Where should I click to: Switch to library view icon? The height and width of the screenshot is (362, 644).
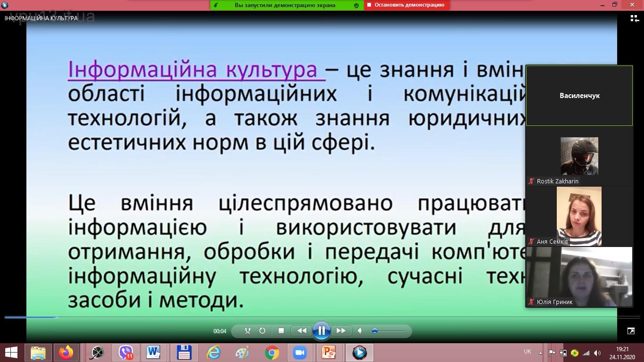click(635, 18)
